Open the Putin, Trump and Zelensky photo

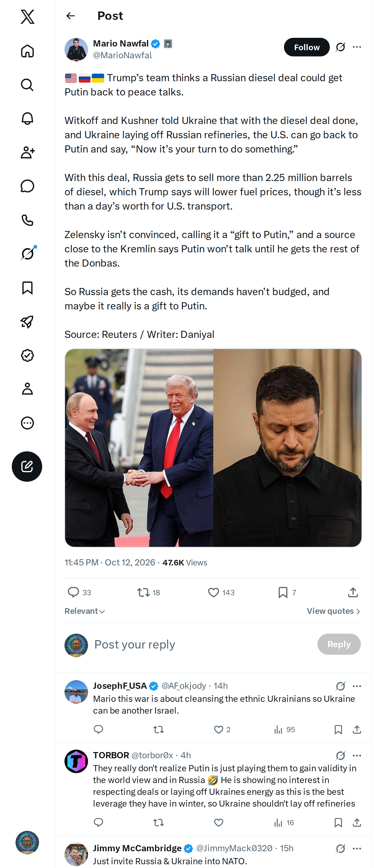click(213, 448)
